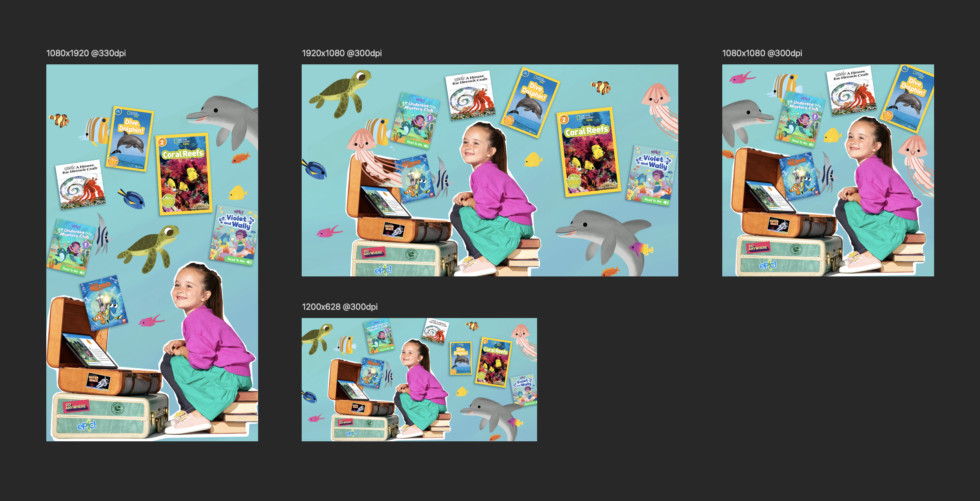The width and height of the screenshot is (980, 501).
Task: Click the 1080x1080 @300dpi artboard title
Action: [x=762, y=53]
